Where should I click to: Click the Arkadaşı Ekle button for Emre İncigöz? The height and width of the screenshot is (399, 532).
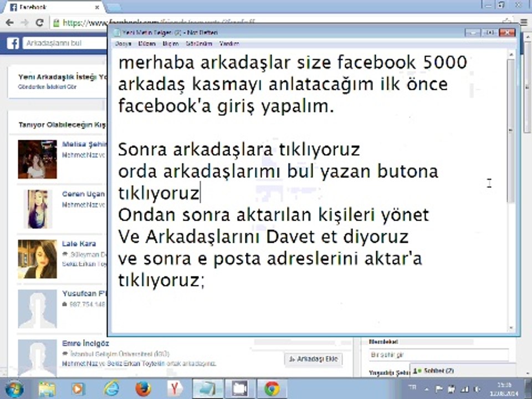(314, 359)
